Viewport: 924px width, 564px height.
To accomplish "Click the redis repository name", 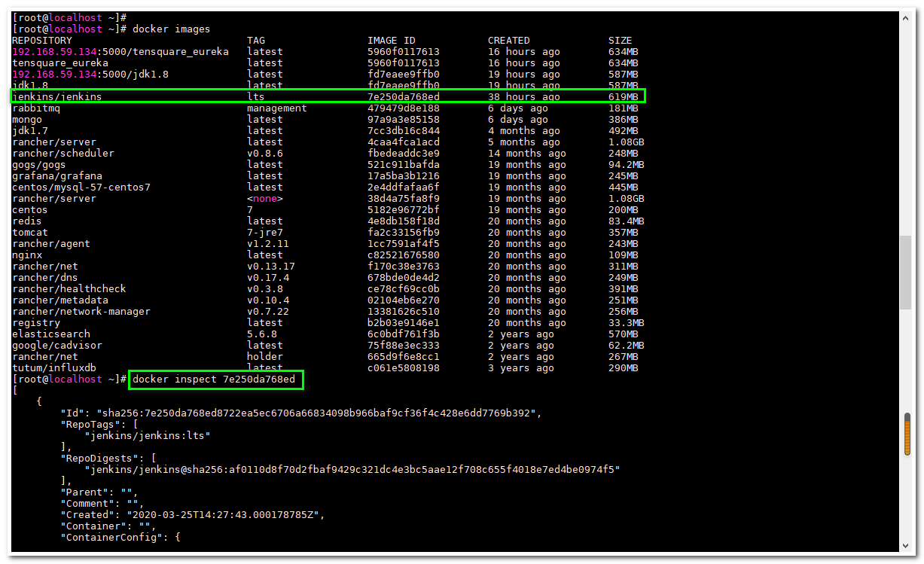I will pyautogui.click(x=27, y=221).
